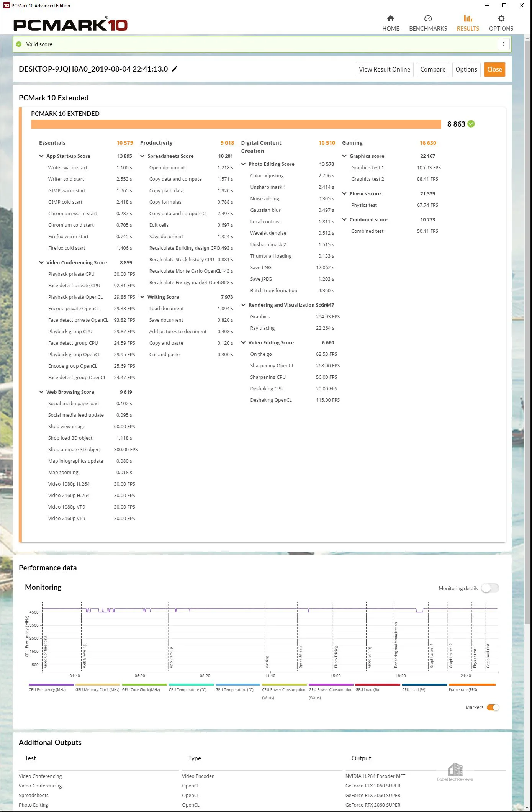The width and height of the screenshot is (532, 812).
Task: Click the benchmarks gauge icon
Action: (x=428, y=18)
